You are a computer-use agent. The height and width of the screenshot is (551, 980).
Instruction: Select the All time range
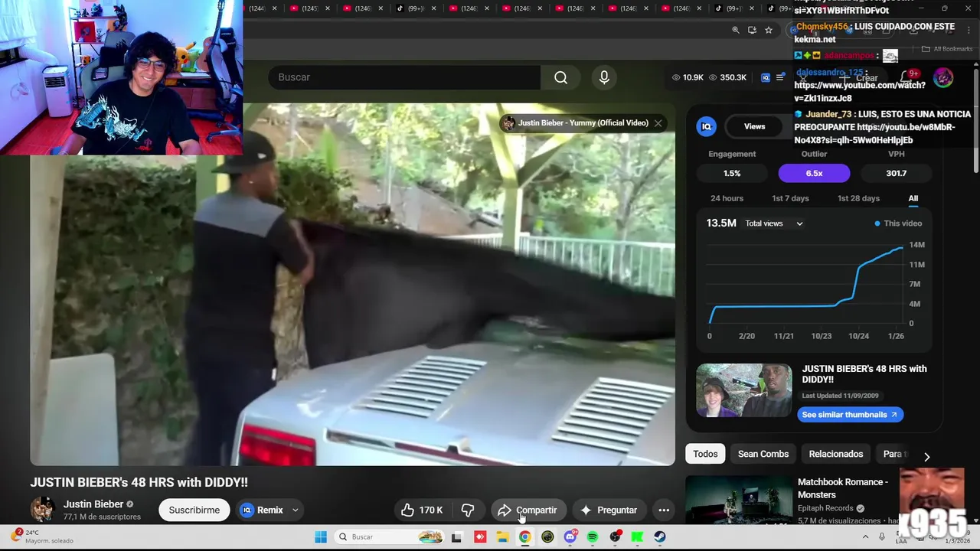[913, 198]
